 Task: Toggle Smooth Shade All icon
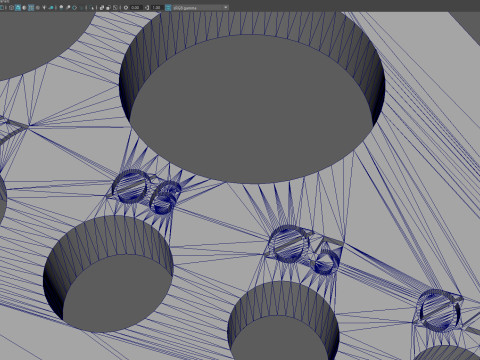(18, 7)
